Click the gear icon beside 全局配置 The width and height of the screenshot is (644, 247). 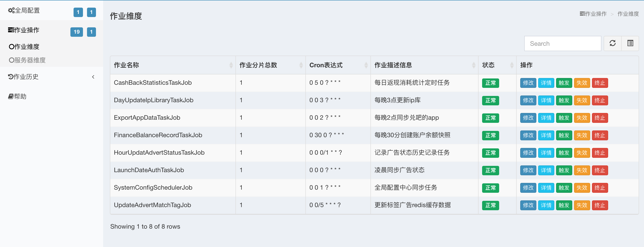(11, 10)
